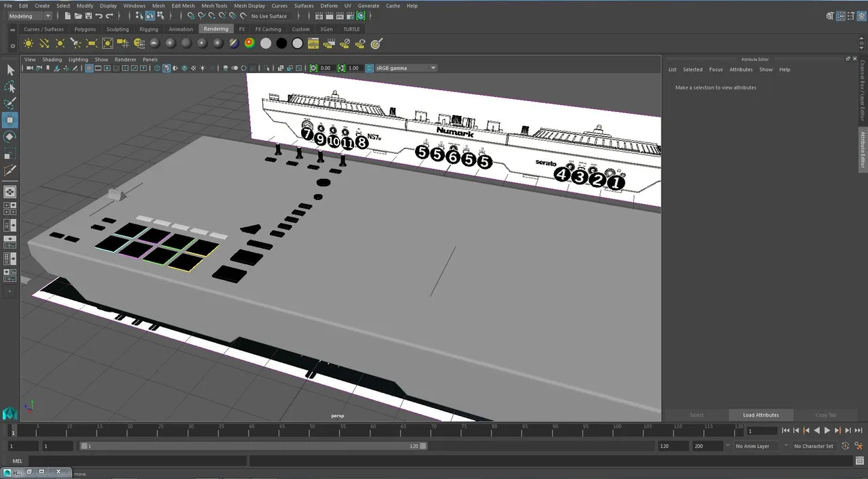Play the animation backwards
This screenshot has height=479, width=868.
pos(816,430)
